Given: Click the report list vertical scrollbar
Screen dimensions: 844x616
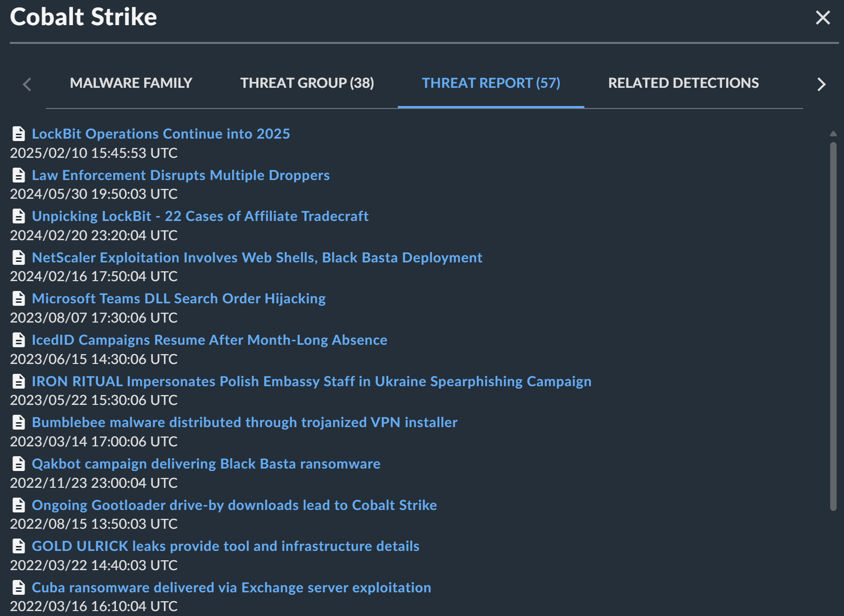Looking at the screenshot, I should pyautogui.click(x=833, y=326).
